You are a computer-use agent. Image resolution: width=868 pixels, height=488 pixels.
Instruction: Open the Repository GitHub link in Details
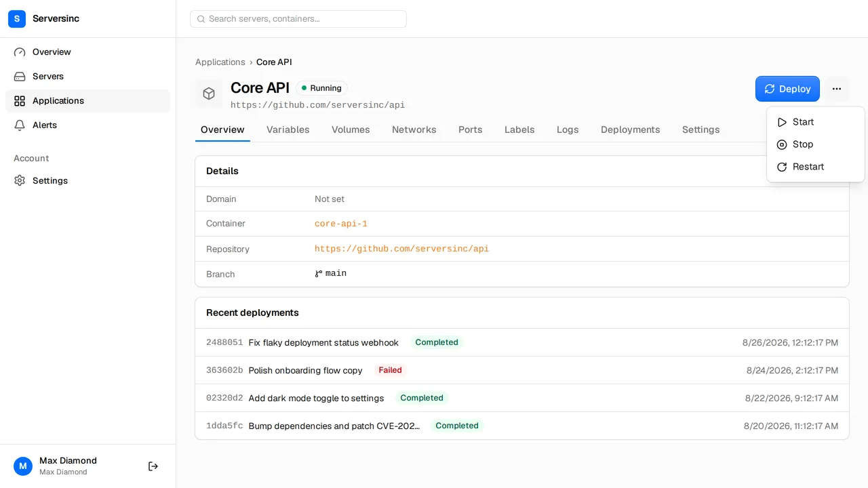pos(401,249)
